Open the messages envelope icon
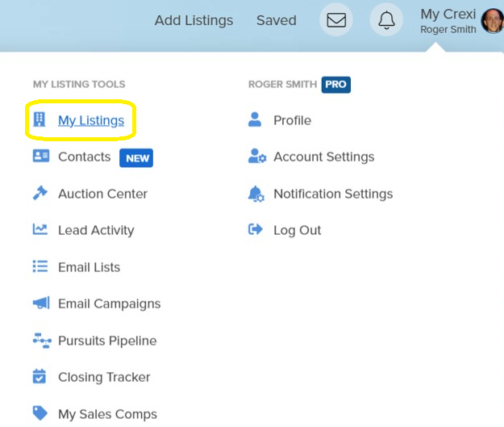 point(336,20)
